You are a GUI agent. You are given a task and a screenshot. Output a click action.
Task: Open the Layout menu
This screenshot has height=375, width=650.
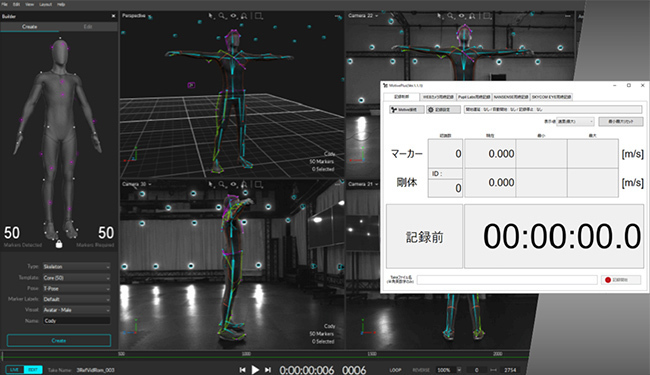pos(45,4)
